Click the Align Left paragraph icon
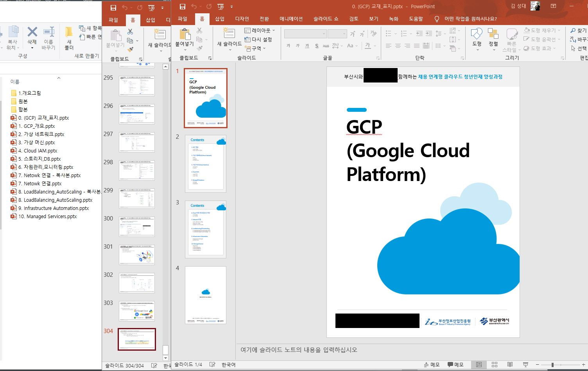This screenshot has width=588, height=371. pyautogui.click(x=388, y=46)
